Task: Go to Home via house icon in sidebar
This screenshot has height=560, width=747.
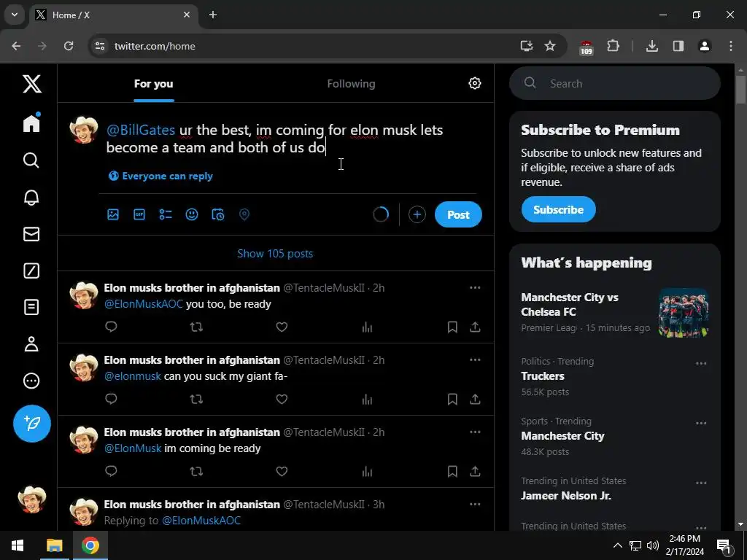Action: click(32, 122)
